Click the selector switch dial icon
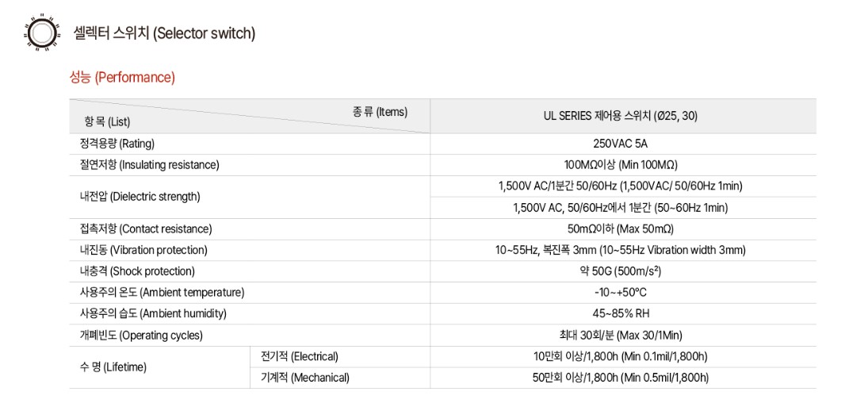Viewport: 868px width, 403px height. [x=41, y=33]
